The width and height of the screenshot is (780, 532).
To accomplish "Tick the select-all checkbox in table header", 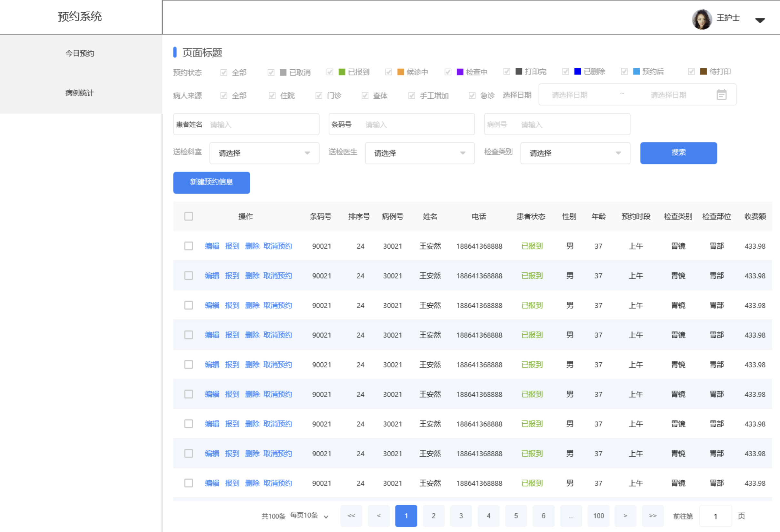I will pos(189,216).
